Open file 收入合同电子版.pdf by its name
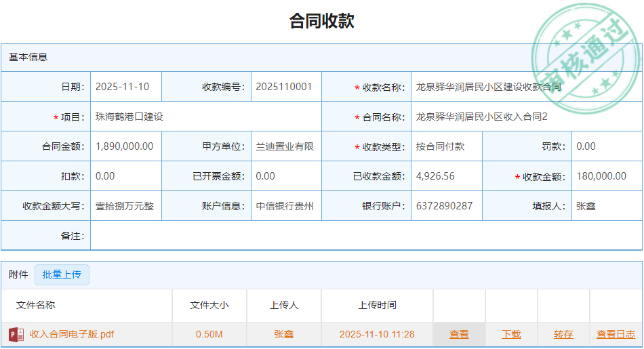644x349 pixels. (x=72, y=335)
